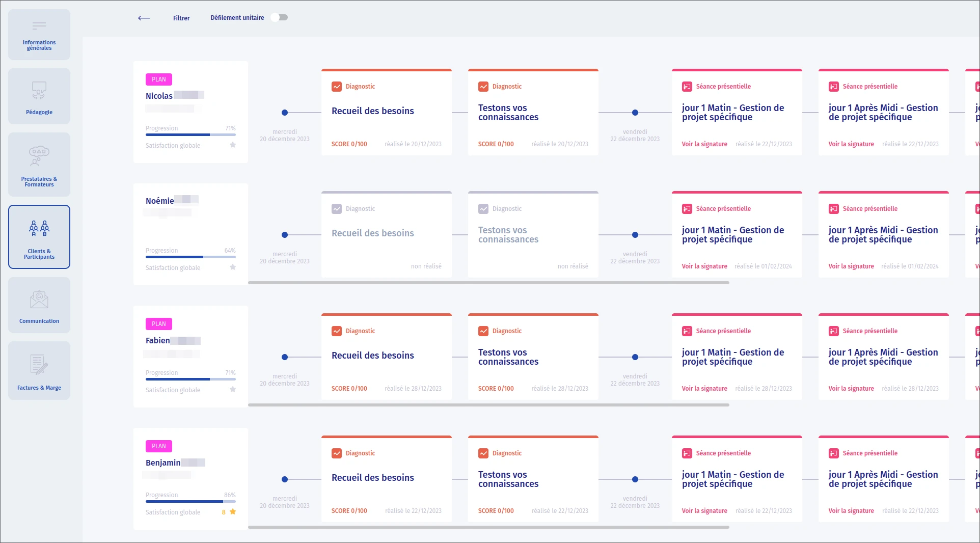Click horizontal scrollbar under Noémie's row
The height and width of the screenshot is (543, 980).
488,283
